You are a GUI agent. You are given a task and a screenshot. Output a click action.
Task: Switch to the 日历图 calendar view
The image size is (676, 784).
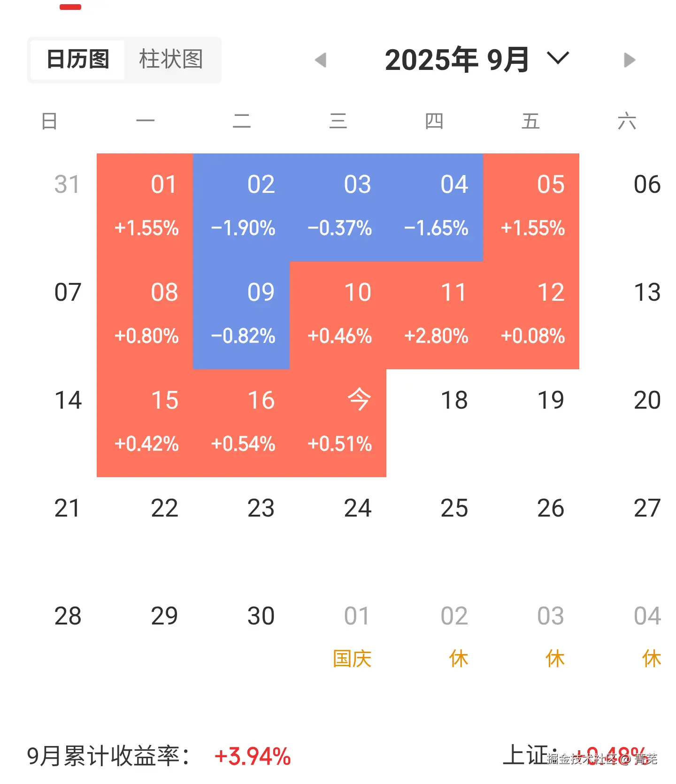(x=78, y=60)
